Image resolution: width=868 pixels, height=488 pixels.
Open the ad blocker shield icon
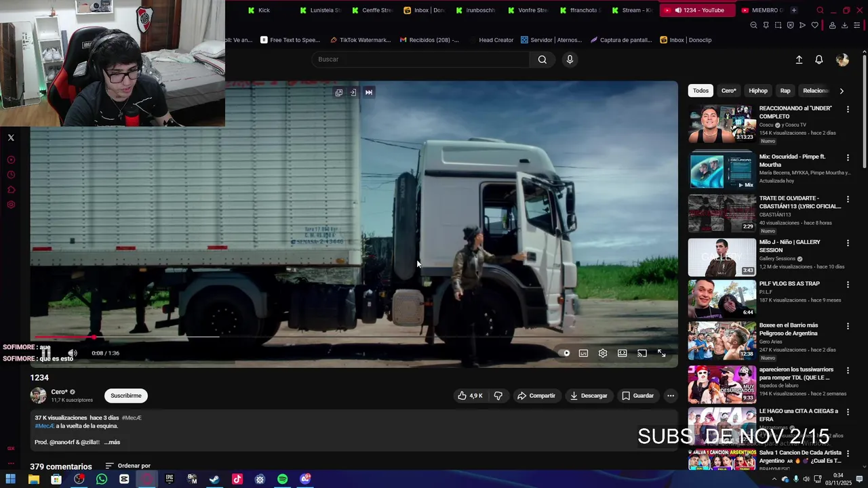tap(790, 25)
